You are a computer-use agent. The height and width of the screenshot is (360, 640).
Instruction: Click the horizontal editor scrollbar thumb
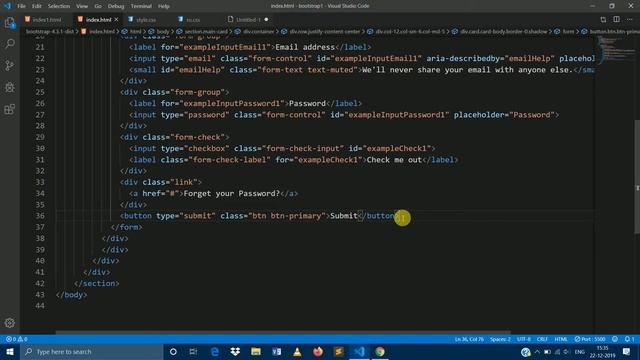tap(283, 333)
